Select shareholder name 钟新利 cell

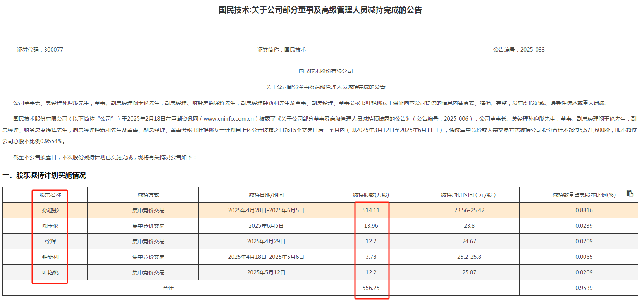coord(50,257)
